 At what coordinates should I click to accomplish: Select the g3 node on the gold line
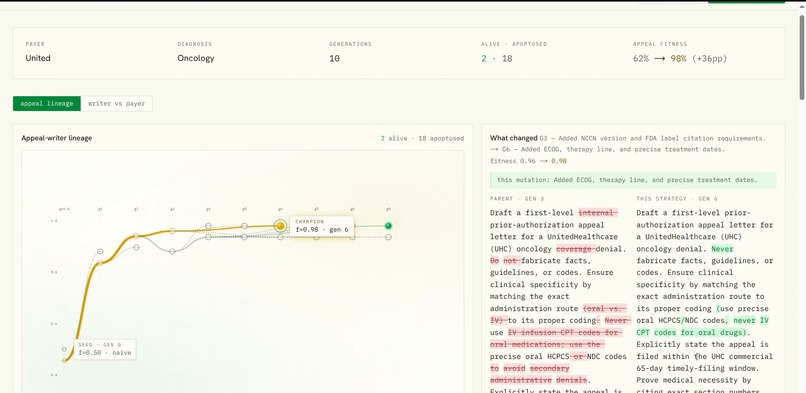(x=172, y=231)
